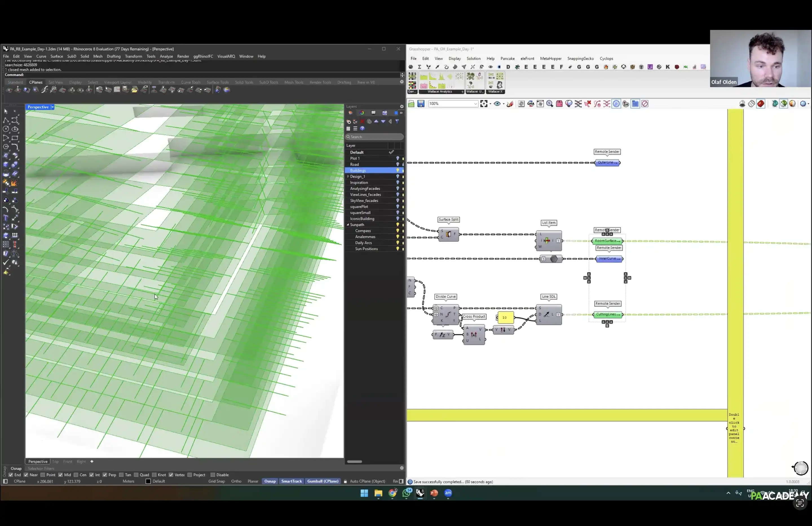Enable the Quad osnap checkbox
Screen dimensions: 812x526
tap(136, 475)
